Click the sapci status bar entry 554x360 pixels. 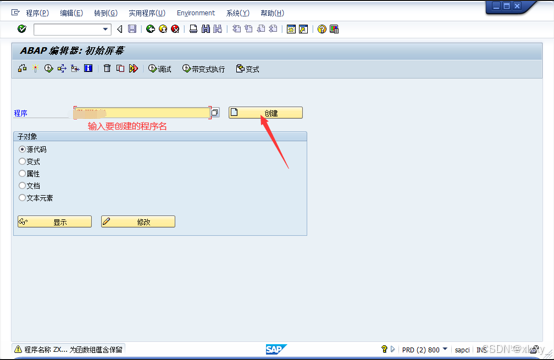coord(462,350)
